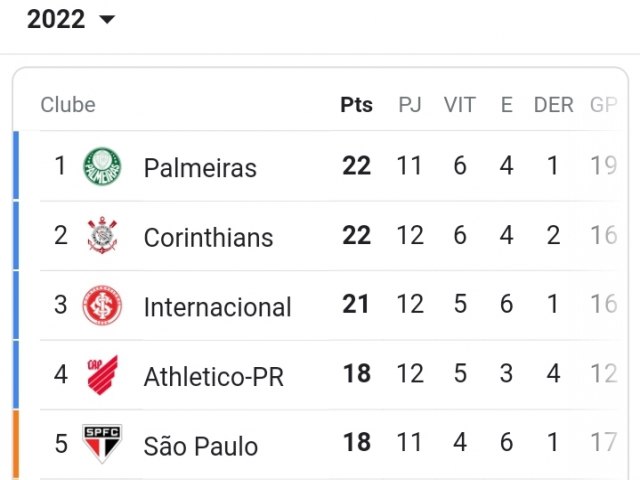The width and height of the screenshot is (640, 480).
Task: Click the VIT column header
Action: [460, 105]
